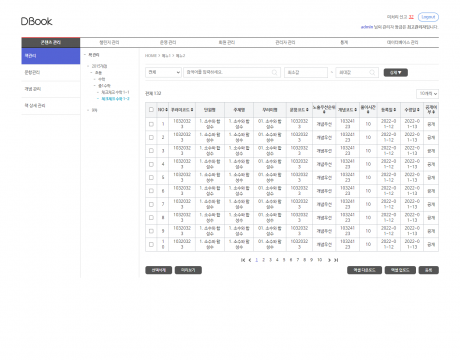Open the 데이터베이스 관리 top tab
This screenshot has height=360, width=460.
tap(402, 42)
